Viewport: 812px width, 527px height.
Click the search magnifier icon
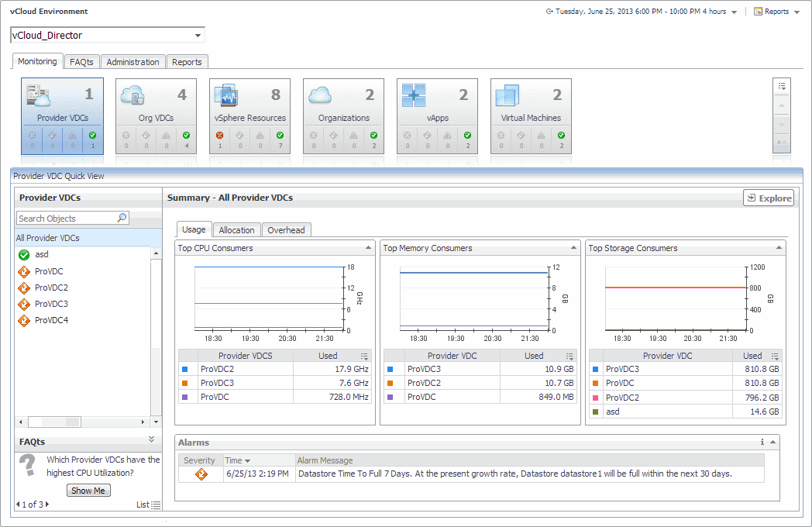tap(122, 219)
